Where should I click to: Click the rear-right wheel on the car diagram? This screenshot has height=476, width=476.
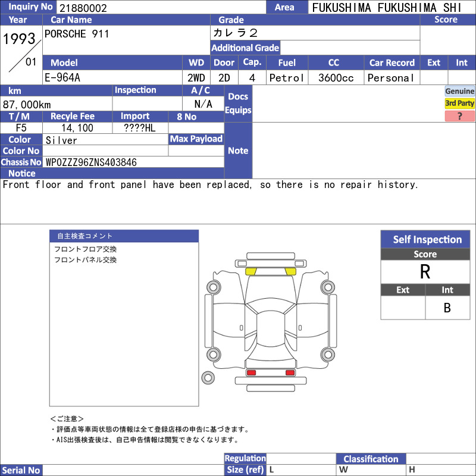[327, 355]
